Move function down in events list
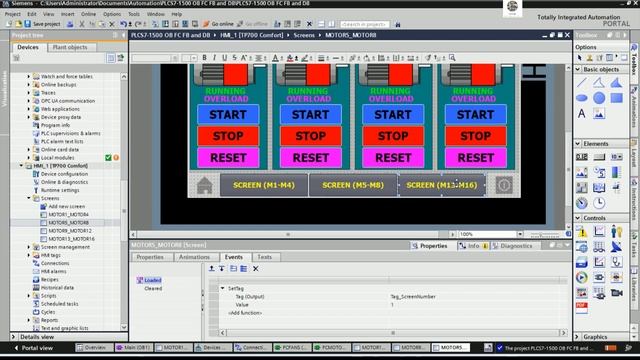 coord(222,269)
